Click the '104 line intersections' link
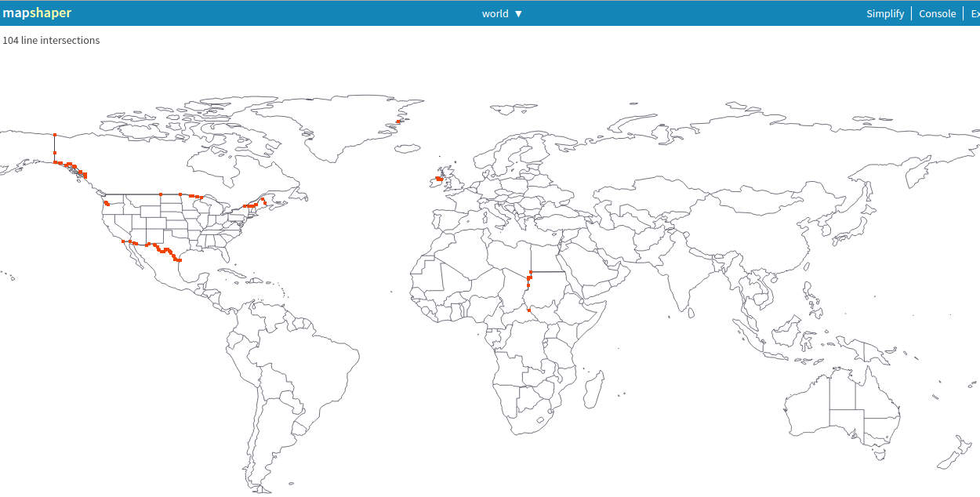The image size is (980, 497). tap(51, 40)
